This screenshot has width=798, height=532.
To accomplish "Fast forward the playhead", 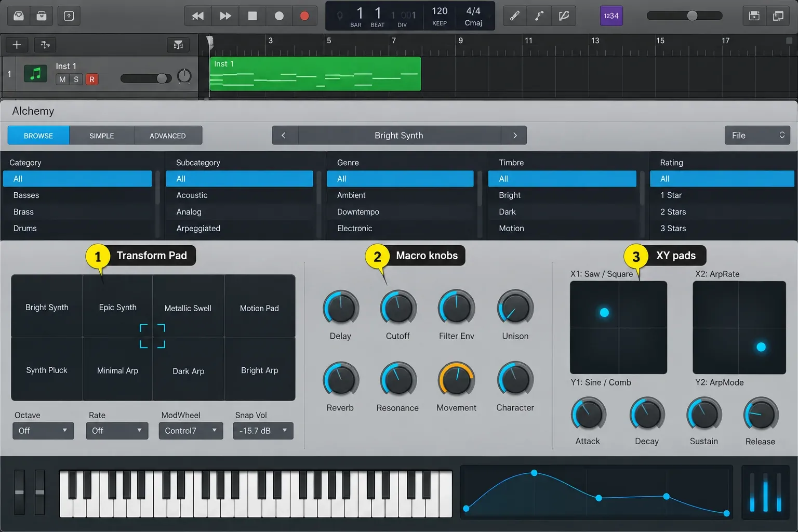I will pos(225,16).
